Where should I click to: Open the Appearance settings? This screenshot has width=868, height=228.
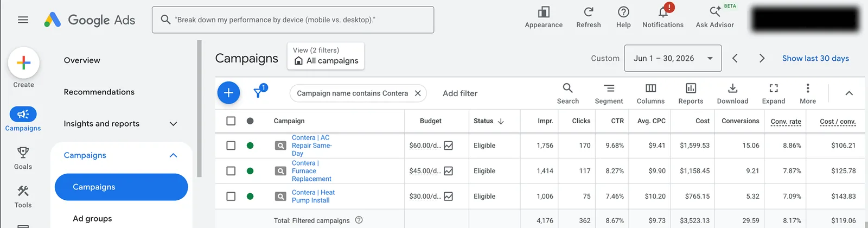[544, 17]
